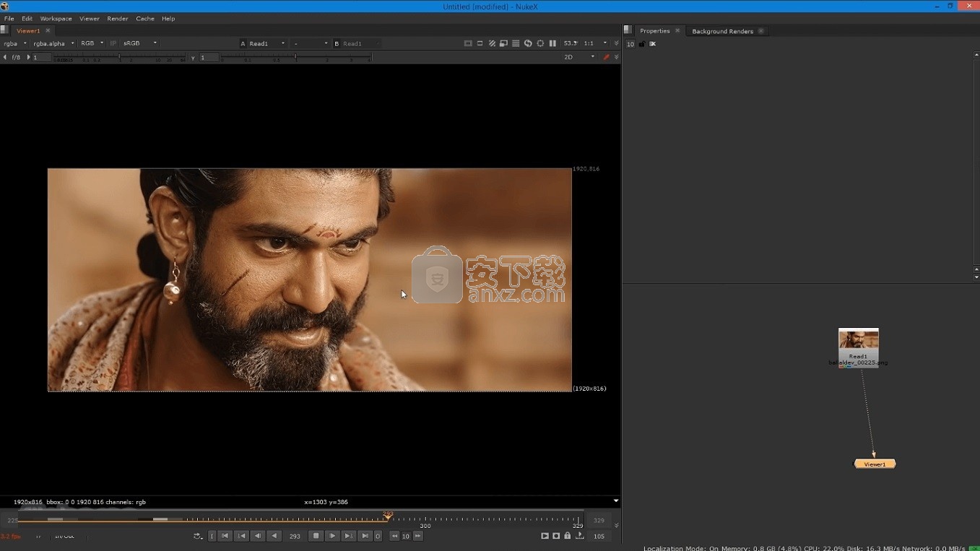Click the increase gain right arrow beside f/8

click(x=28, y=57)
